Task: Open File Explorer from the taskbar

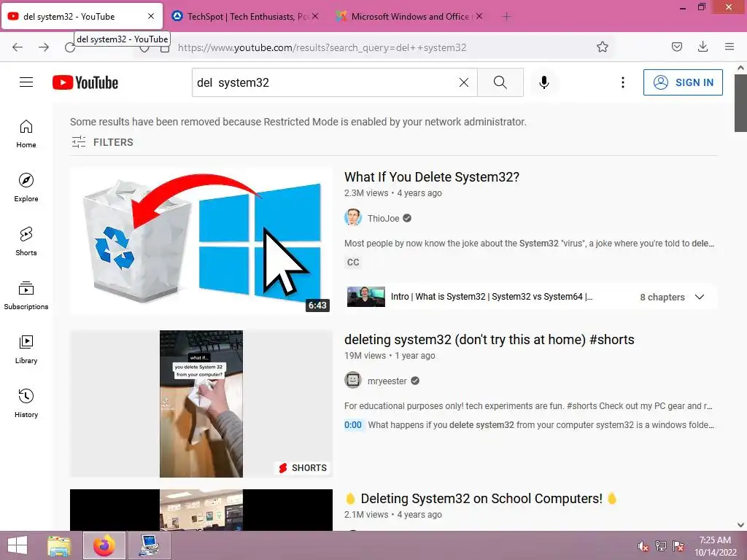Action: (x=59, y=545)
